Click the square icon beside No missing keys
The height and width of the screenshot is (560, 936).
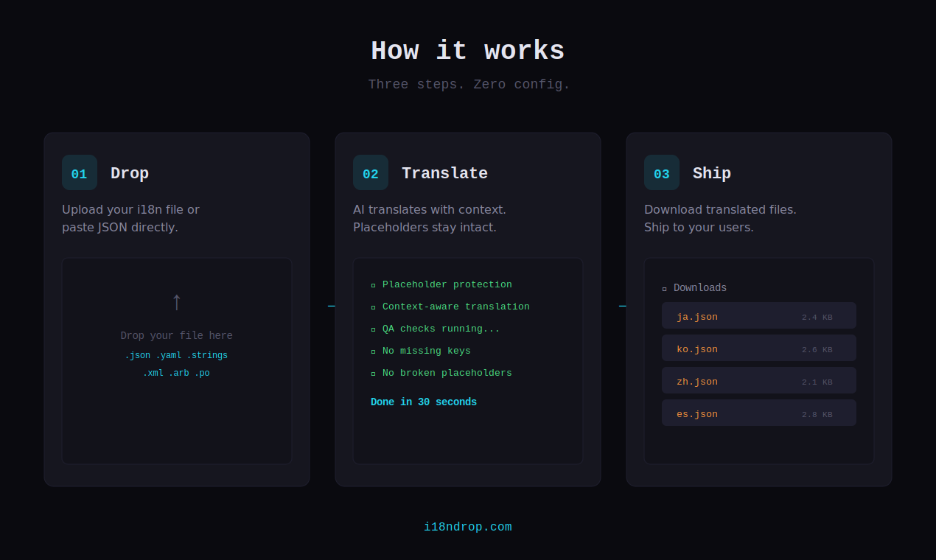372,351
